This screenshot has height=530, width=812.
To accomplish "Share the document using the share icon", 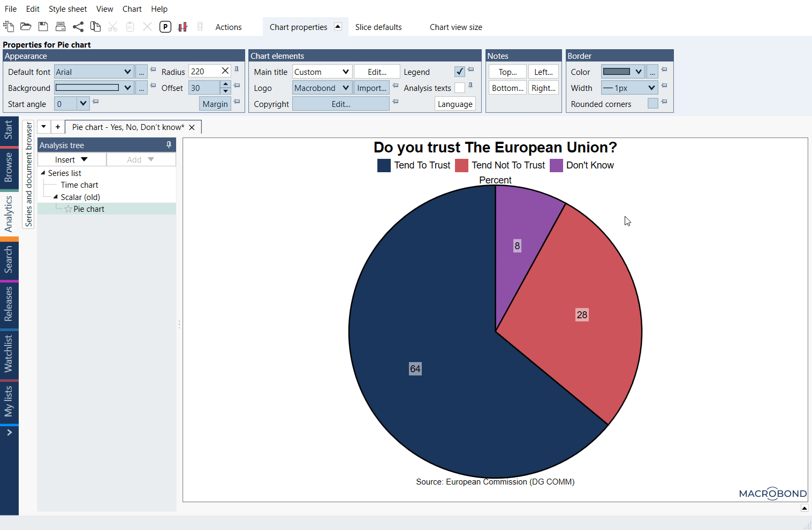I will pyautogui.click(x=78, y=26).
